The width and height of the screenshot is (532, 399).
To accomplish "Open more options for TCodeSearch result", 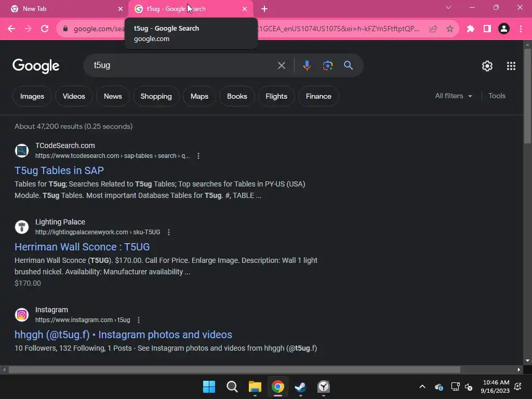I will [x=198, y=156].
